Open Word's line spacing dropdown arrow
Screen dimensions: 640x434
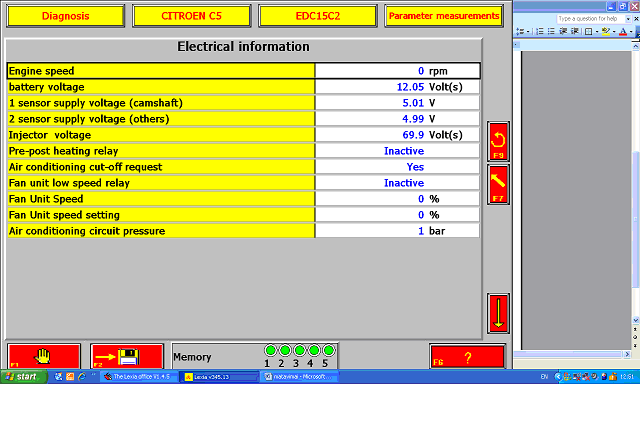528,31
